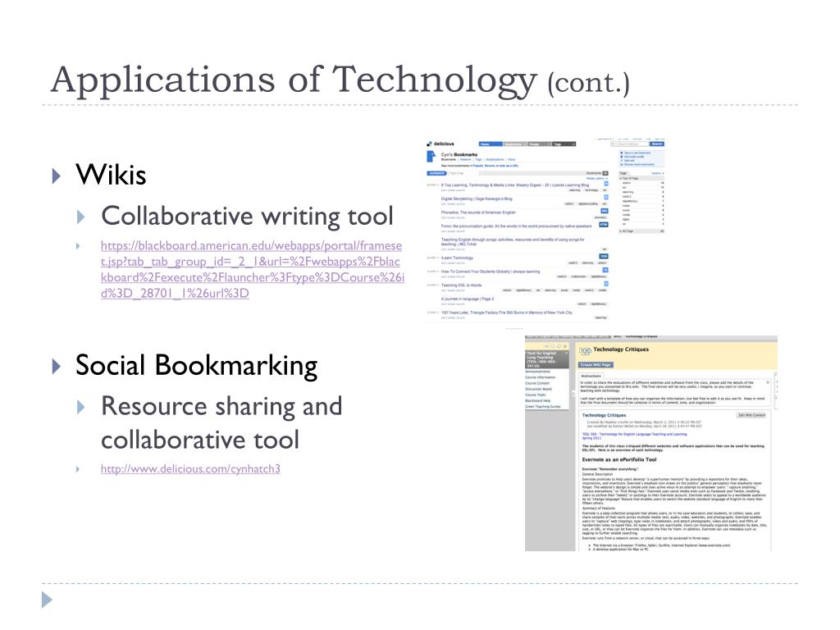Click the delicious logo in the top screenshot
The height and width of the screenshot is (630, 840).
441,144
